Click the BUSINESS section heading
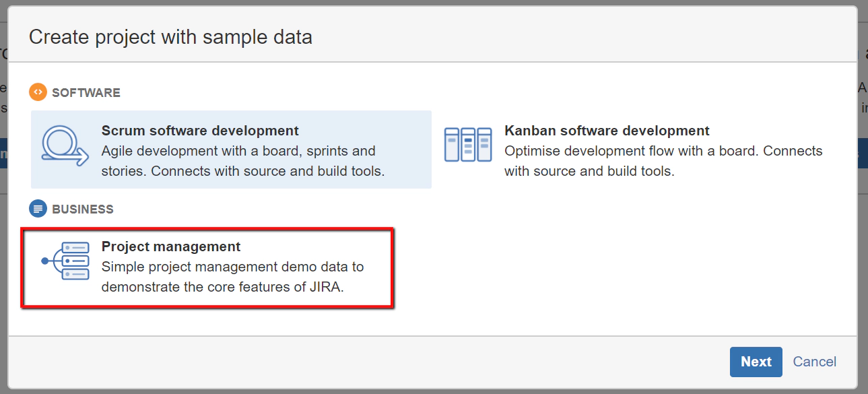Image resolution: width=868 pixels, height=394 pixels. coord(82,209)
